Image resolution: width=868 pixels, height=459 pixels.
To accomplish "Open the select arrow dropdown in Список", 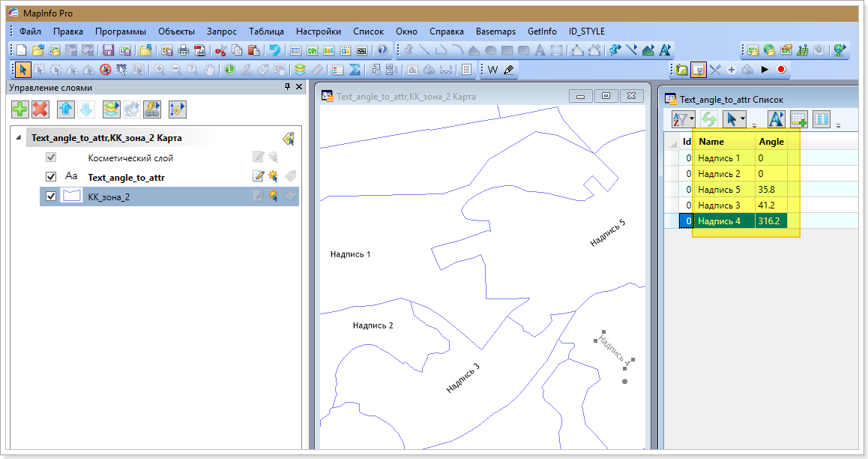I will click(742, 119).
